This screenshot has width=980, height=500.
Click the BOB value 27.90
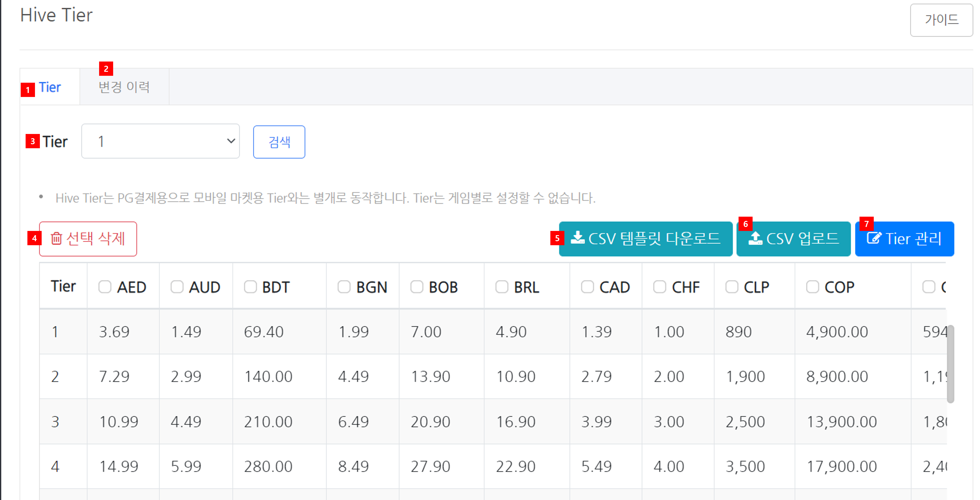pos(431,466)
